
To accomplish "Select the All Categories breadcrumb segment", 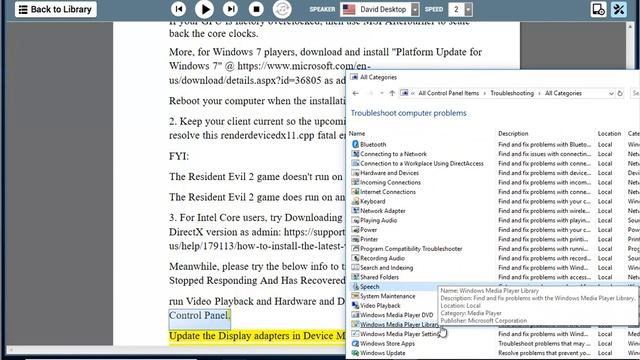I will tap(563, 93).
